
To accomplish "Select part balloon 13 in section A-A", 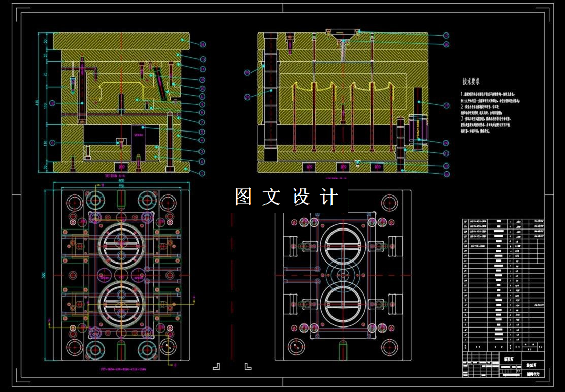I will point(203,60).
